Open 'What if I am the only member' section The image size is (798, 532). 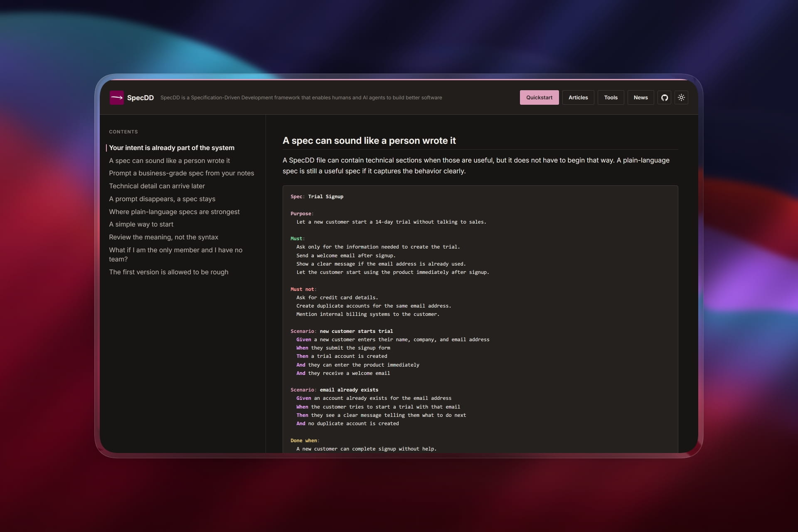tap(175, 254)
